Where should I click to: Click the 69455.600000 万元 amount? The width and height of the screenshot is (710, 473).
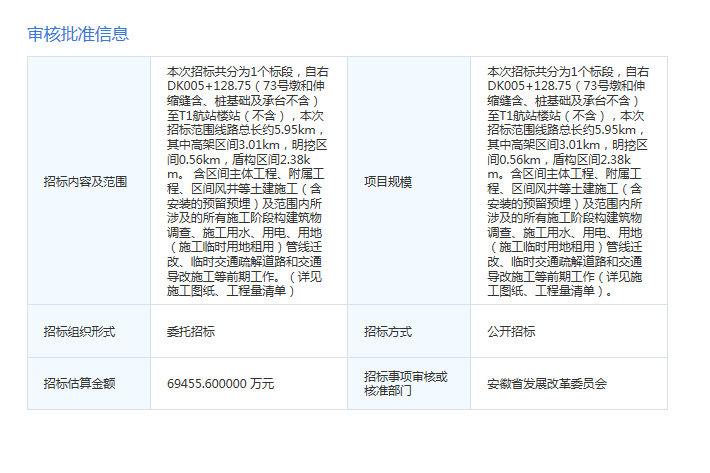tap(221, 383)
